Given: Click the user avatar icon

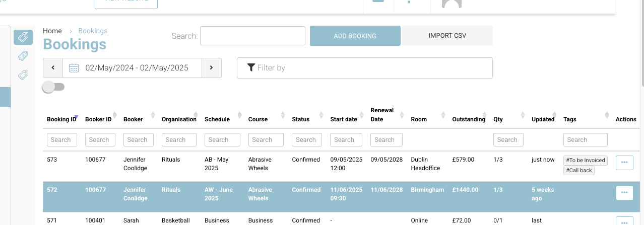Looking at the screenshot, I should point(452,4).
